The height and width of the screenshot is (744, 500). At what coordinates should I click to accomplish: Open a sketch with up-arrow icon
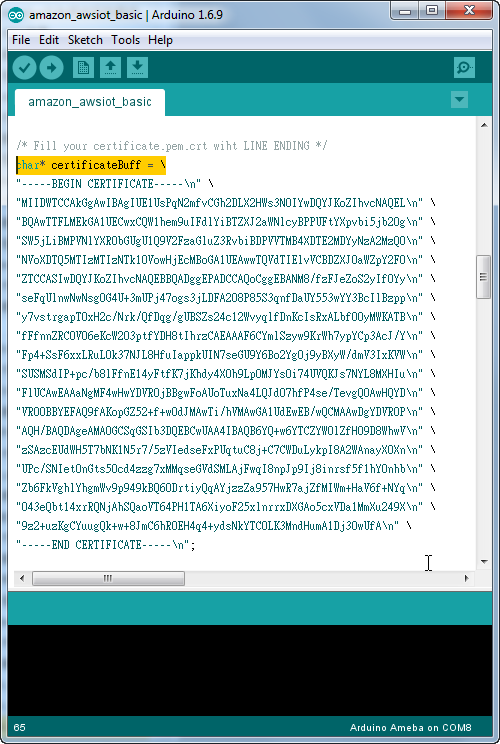[110, 67]
